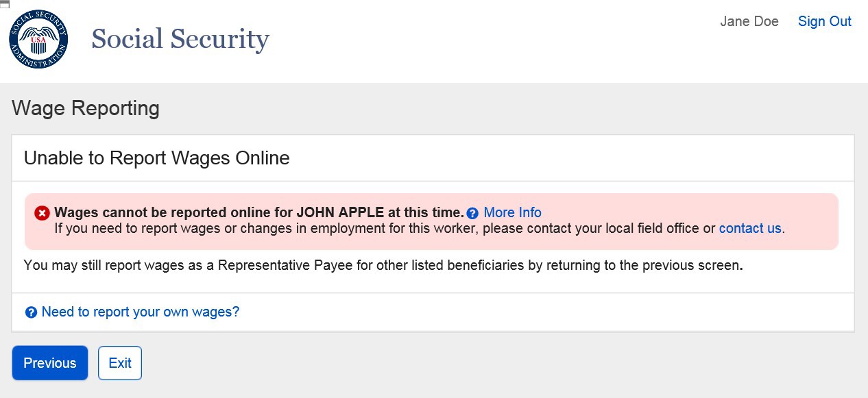The width and height of the screenshot is (868, 398).
Task: Click the small window icon in top-left corner
Action: coord(4,4)
